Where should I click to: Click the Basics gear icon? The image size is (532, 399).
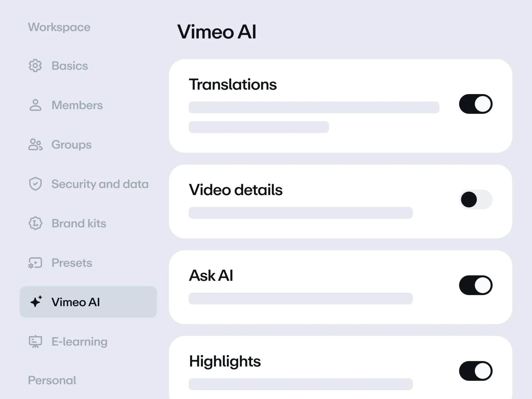coord(35,66)
